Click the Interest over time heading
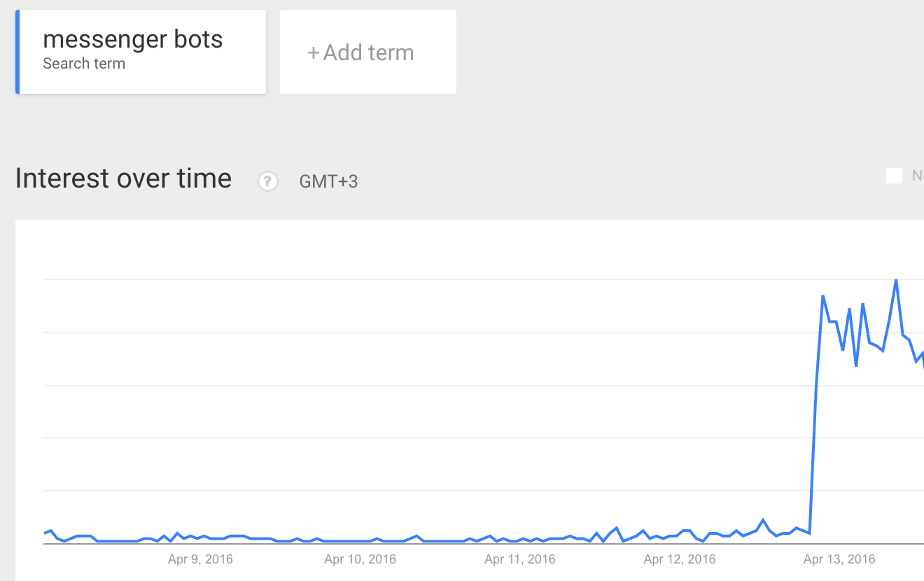 coord(123,178)
